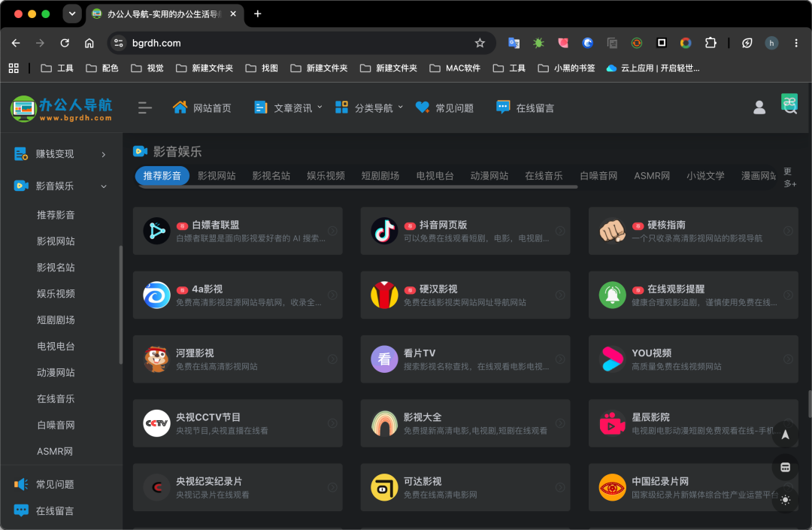Click the 办公人导航 site logo
The image size is (812, 530).
tap(62, 109)
